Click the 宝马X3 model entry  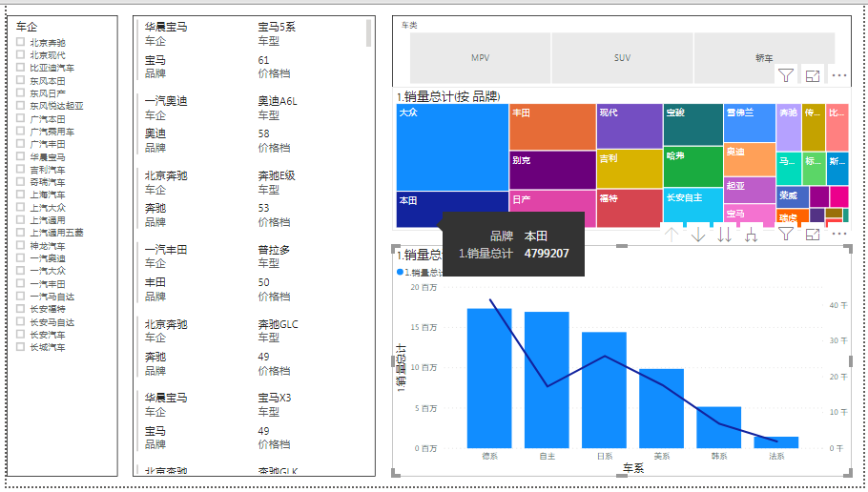click(275, 398)
